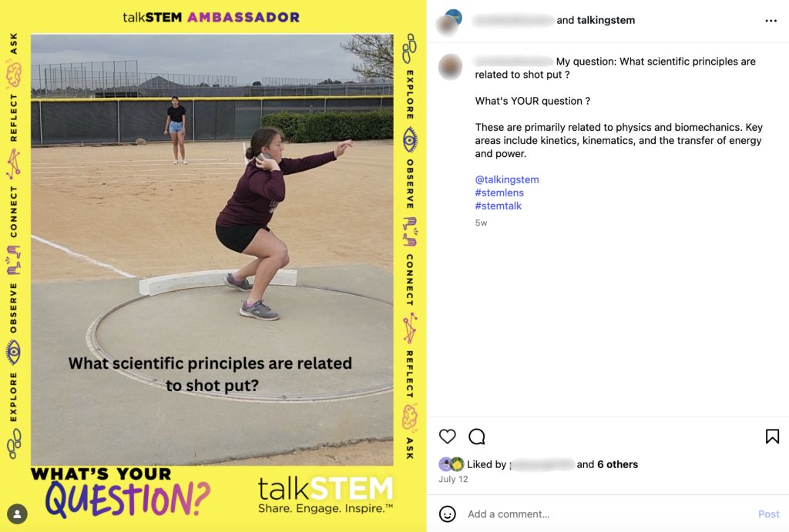Open the talkingstem profile in header
Screen dimensions: 789x532
[x=606, y=20]
